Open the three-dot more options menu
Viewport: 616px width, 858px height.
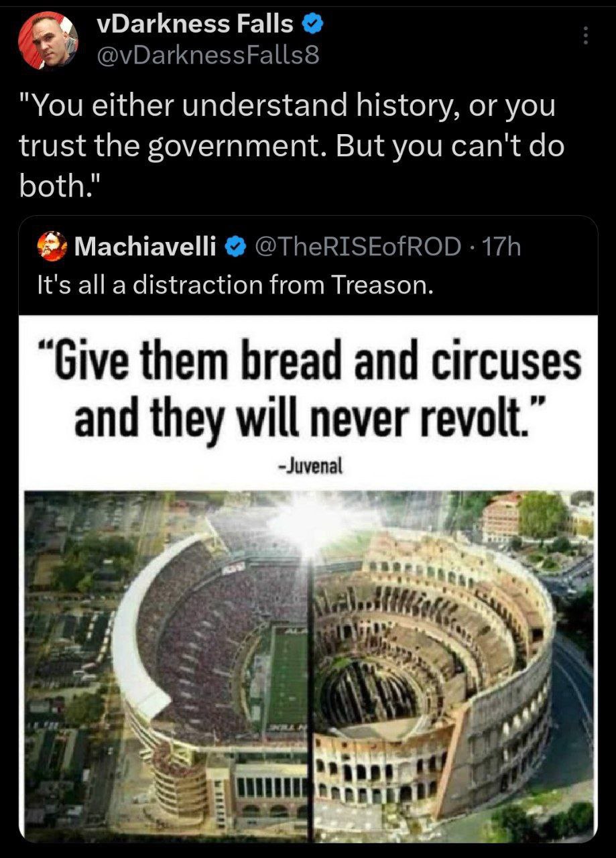click(585, 36)
